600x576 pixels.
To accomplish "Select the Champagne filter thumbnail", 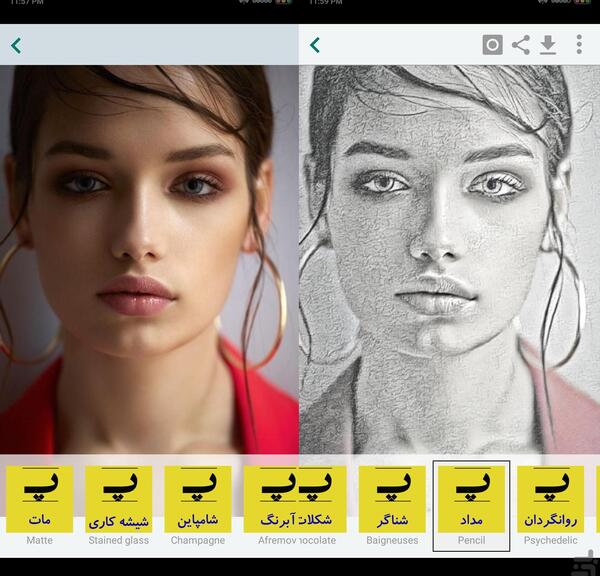I will click(x=198, y=499).
